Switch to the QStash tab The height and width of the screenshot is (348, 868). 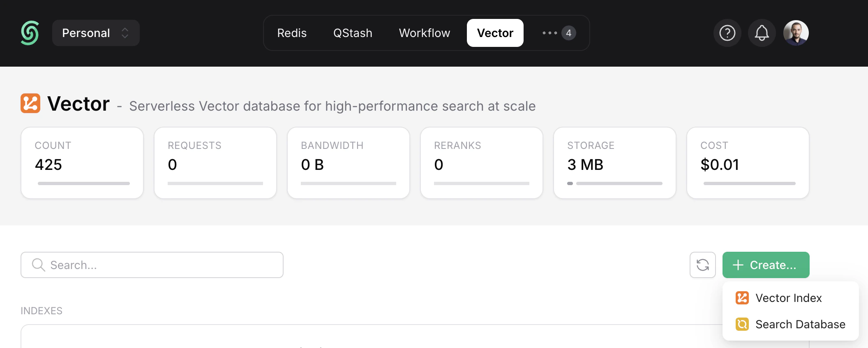(x=353, y=33)
